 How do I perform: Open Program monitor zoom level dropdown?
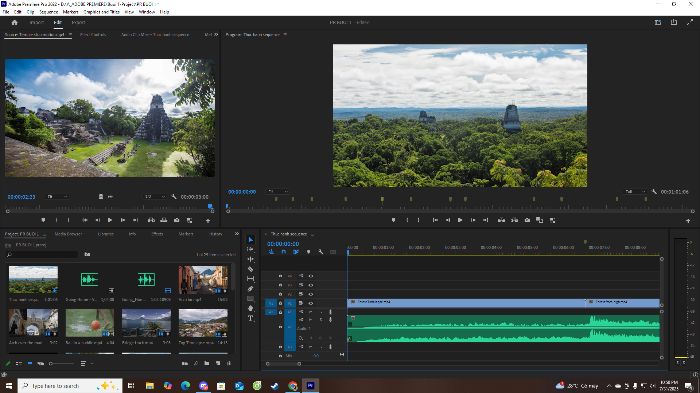click(277, 192)
